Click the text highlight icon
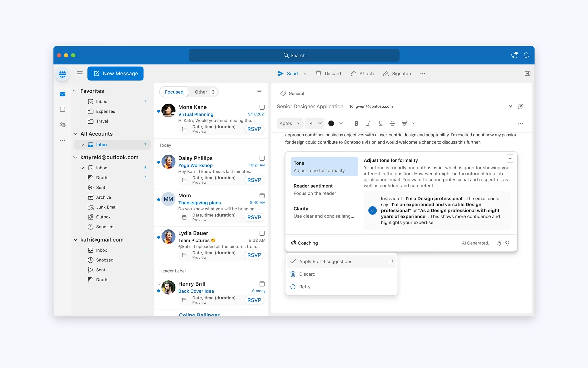 (404, 123)
